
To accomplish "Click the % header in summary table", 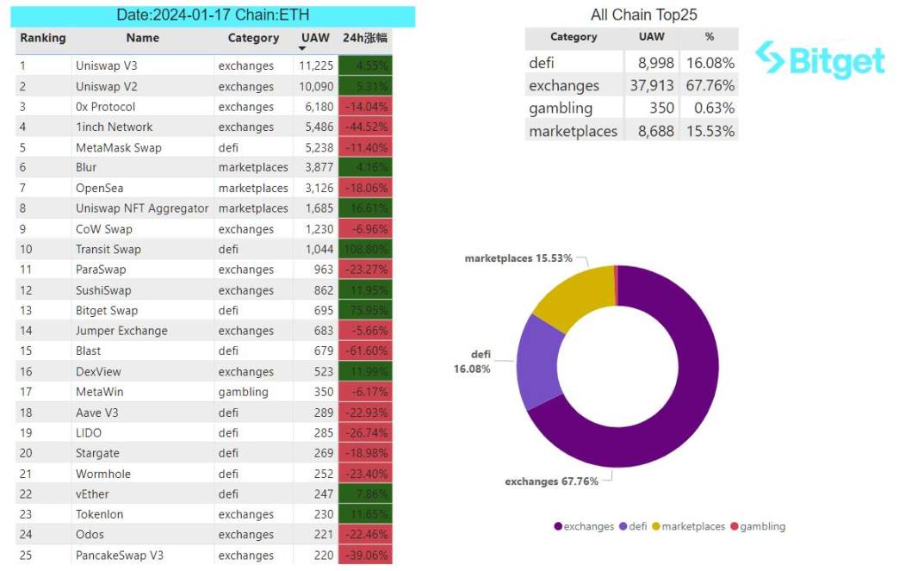I will (709, 38).
